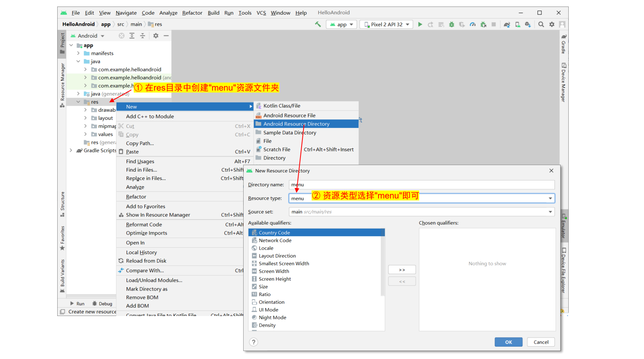The image size is (644, 359).
Task: Click the Stop square icon
Action: click(x=494, y=24)
